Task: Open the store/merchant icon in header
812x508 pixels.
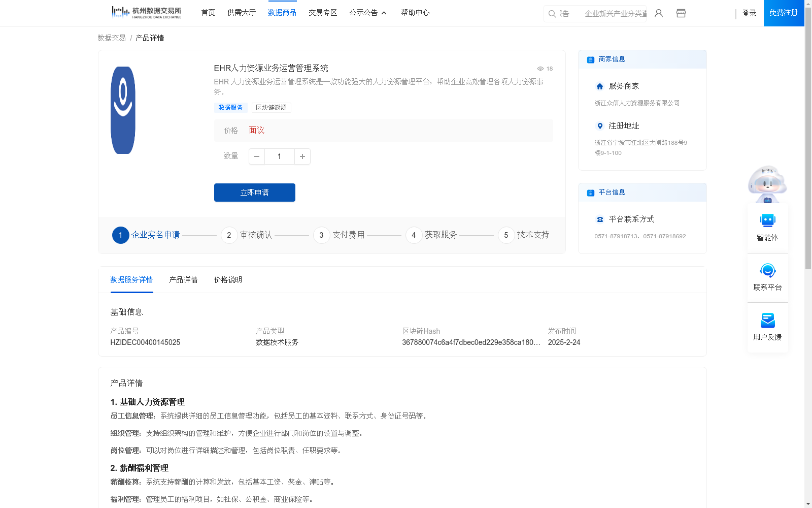Action: (x=681, y=13)
